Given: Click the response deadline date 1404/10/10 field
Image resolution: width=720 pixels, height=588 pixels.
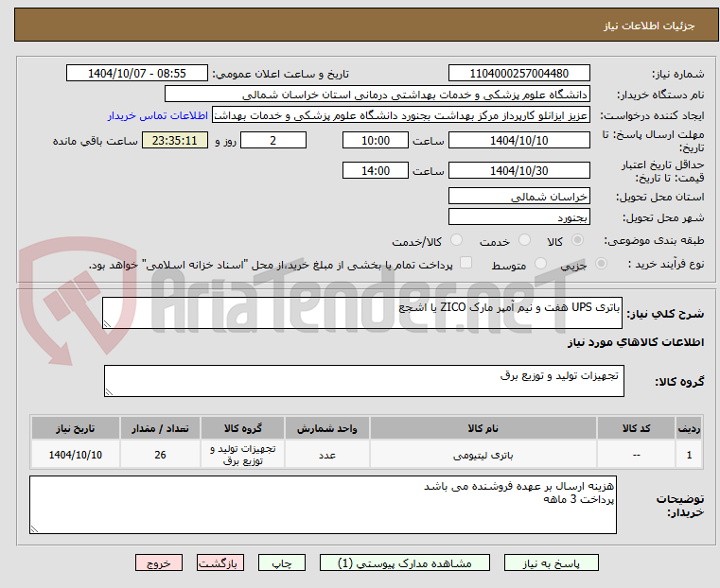Looking at the screenshot, I should (x=518, y=140).
